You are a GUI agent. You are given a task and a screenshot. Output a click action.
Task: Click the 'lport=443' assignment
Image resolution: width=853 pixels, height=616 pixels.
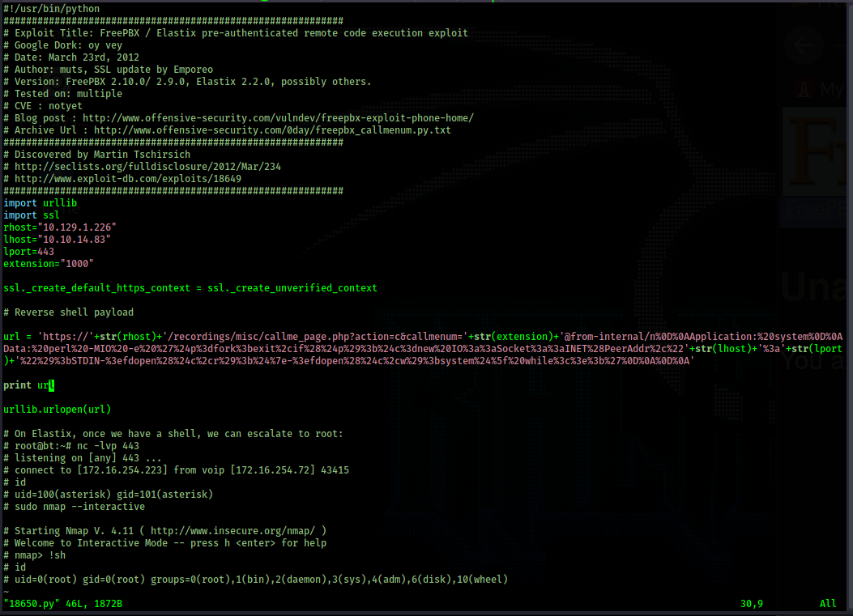(x=29, y=252)
